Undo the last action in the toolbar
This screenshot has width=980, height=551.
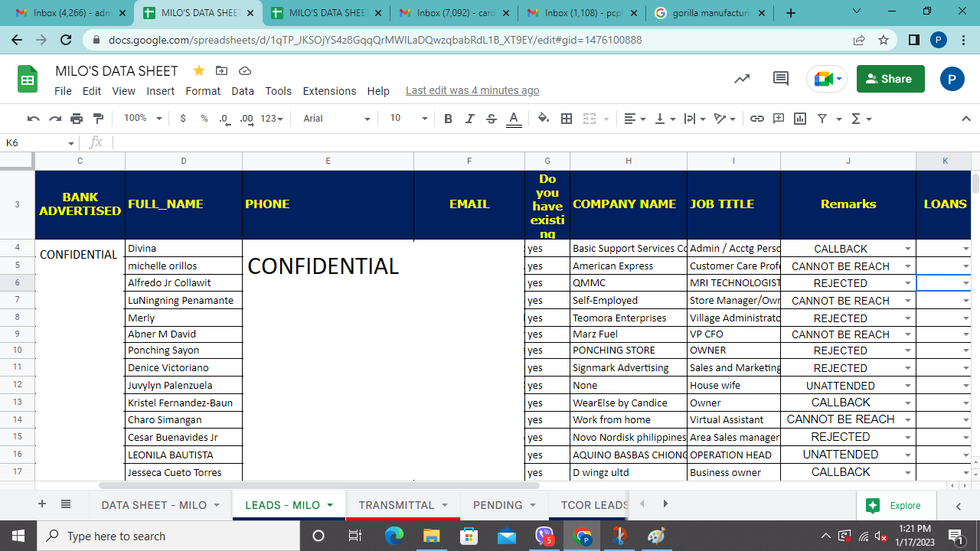[x=33, y=119]
